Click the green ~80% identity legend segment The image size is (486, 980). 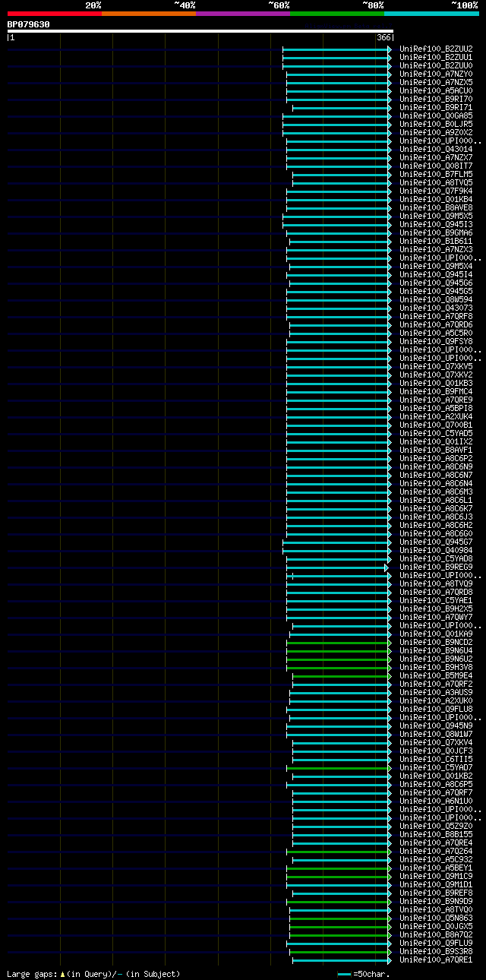336,13
